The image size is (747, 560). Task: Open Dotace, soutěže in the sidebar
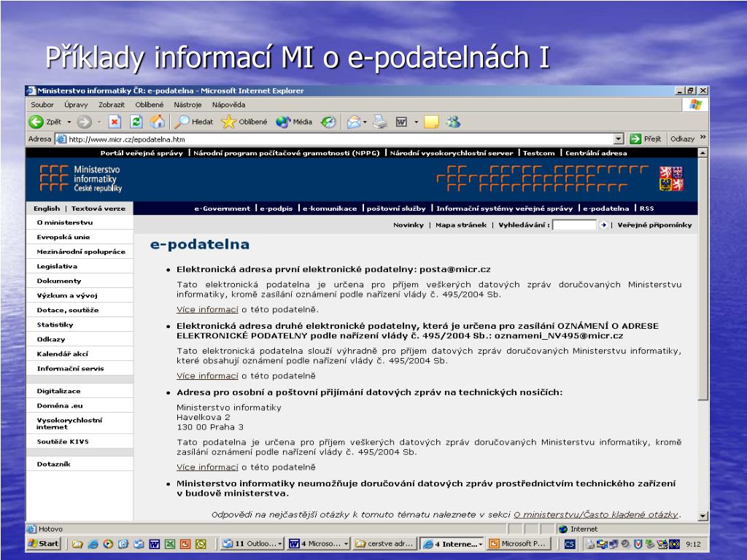(x=68, y=310)
